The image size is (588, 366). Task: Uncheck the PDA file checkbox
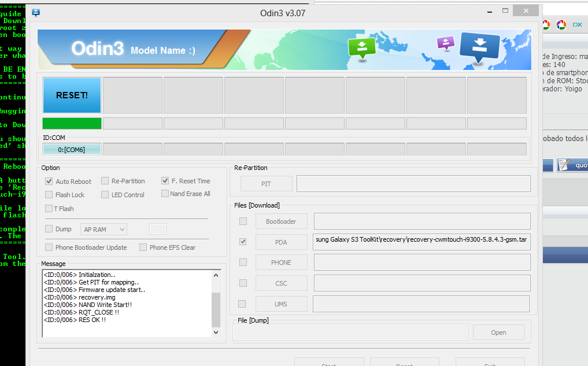coord(243,242)
